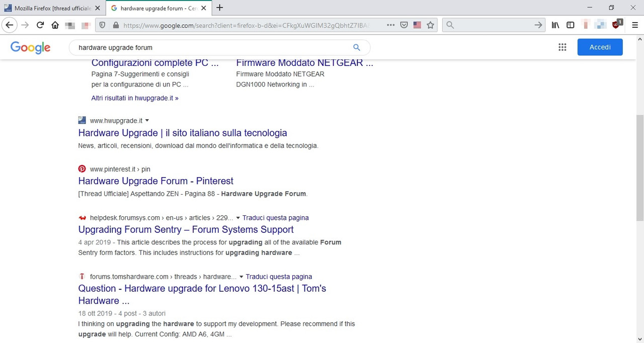Open page actions three-dot menu
The image size is (644, 343).
(x=391, y=25)
